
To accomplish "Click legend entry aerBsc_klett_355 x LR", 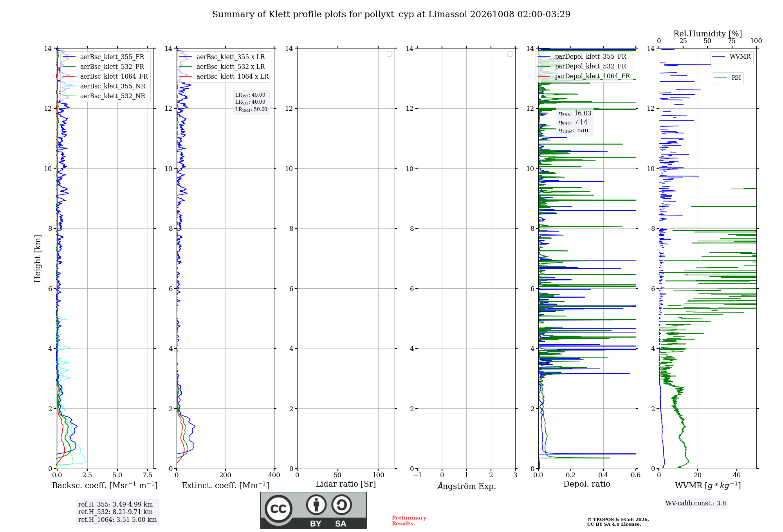I will [x=222, y=57].
